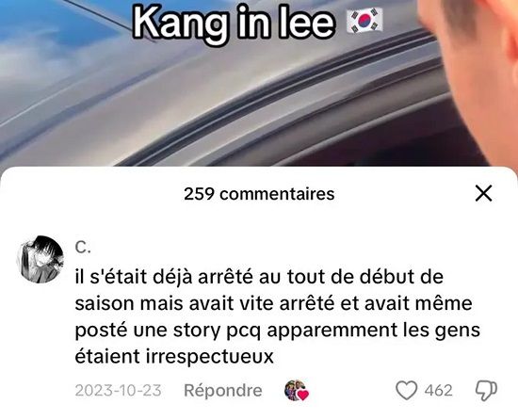518x420 pixels.
Task: Dislike the comment using the thumbs-down icon
Action: click(486, 391)
